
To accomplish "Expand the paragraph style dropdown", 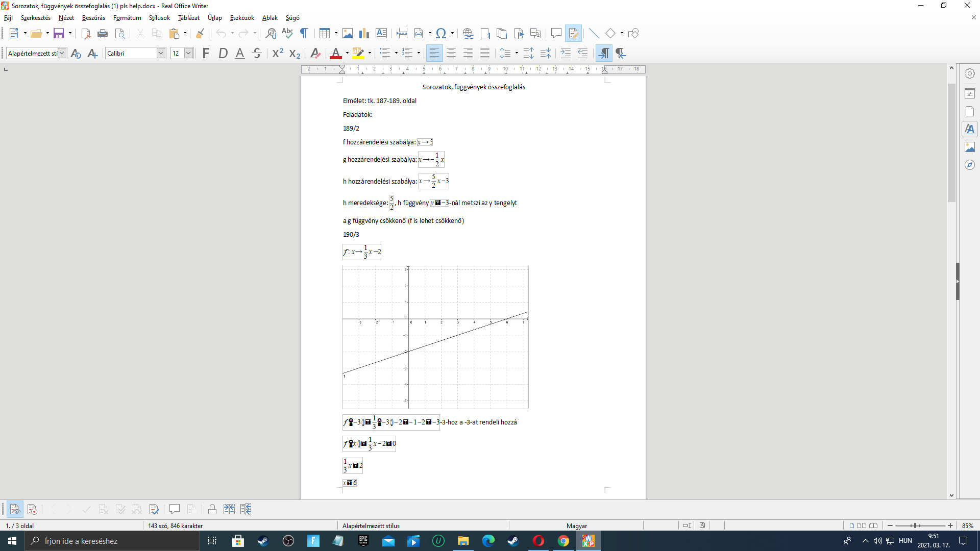I will (62, 53).
